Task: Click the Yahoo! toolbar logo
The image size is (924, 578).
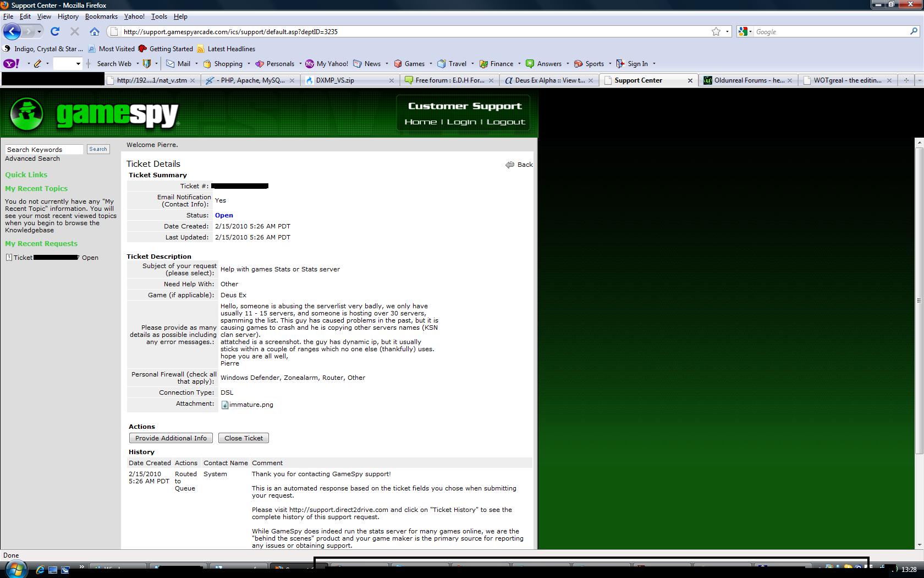Action: [x=12, y=63]
